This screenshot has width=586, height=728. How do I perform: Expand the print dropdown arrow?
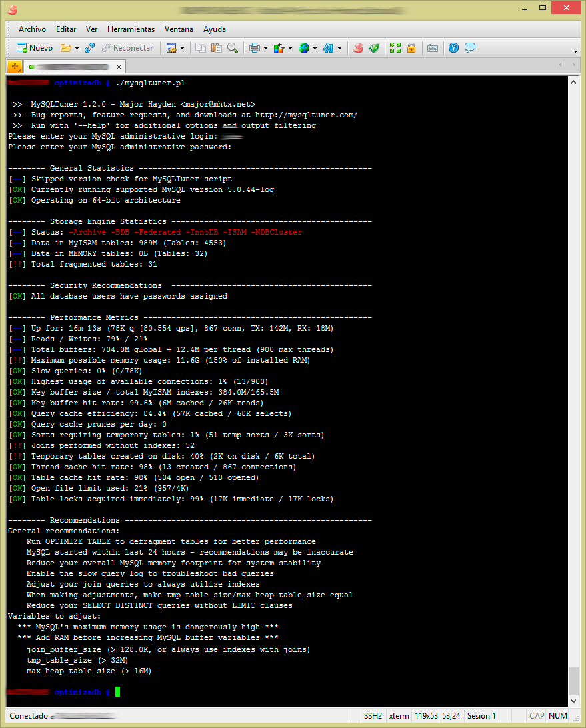pos(265,48)
